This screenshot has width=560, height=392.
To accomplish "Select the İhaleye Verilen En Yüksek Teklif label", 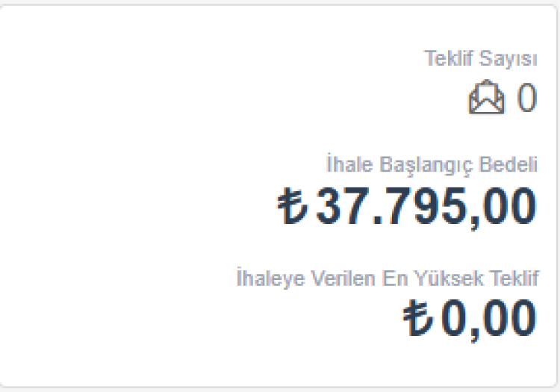I will point(387,279).
